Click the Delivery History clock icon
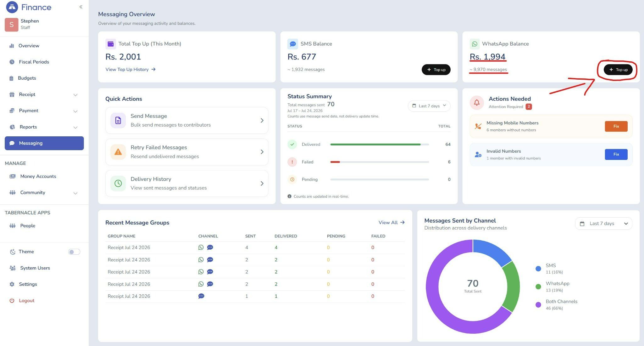Viewport: 644px width, 346px height. coord(118,183)
